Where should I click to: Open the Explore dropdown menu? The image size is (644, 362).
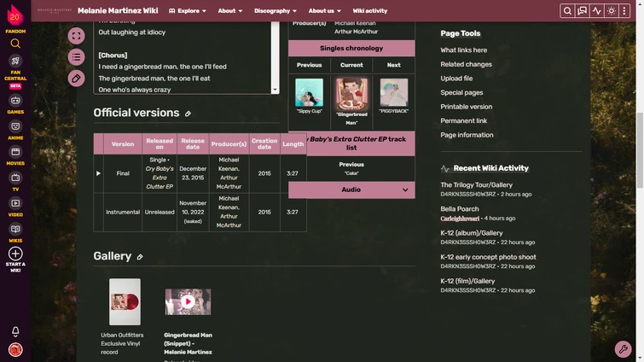tap(188, 11)
